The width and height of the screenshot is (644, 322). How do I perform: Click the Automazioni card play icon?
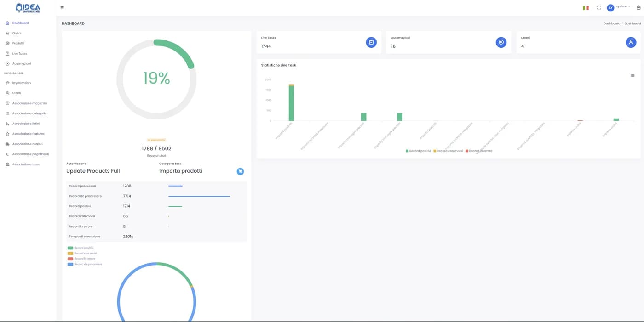[x=501, y=42]
